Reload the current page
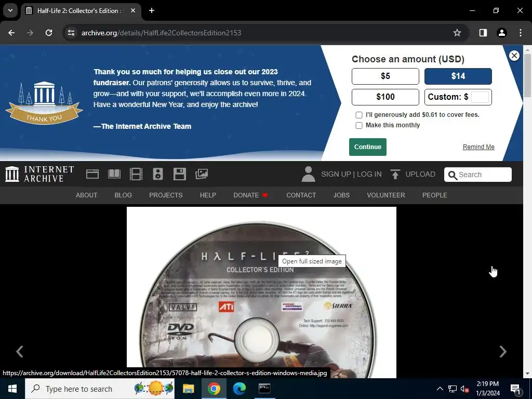Image resolution: width=532 pixels, height=399 pixels. (x=49, y=33)
